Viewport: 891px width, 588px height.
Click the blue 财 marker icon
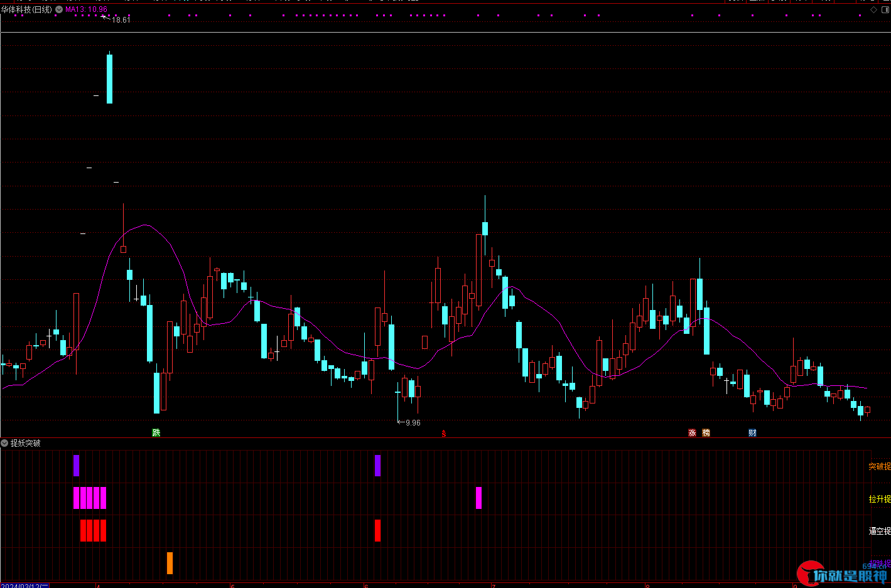click(x=753, y=433)
